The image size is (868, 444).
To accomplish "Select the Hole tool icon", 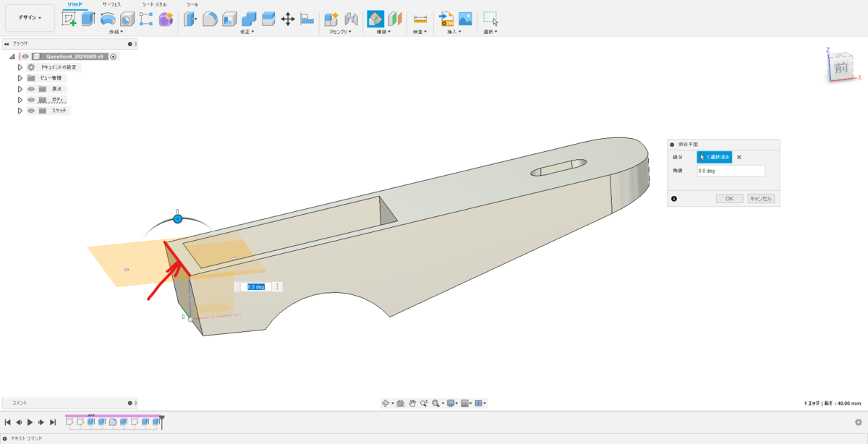I will point(127,20).
